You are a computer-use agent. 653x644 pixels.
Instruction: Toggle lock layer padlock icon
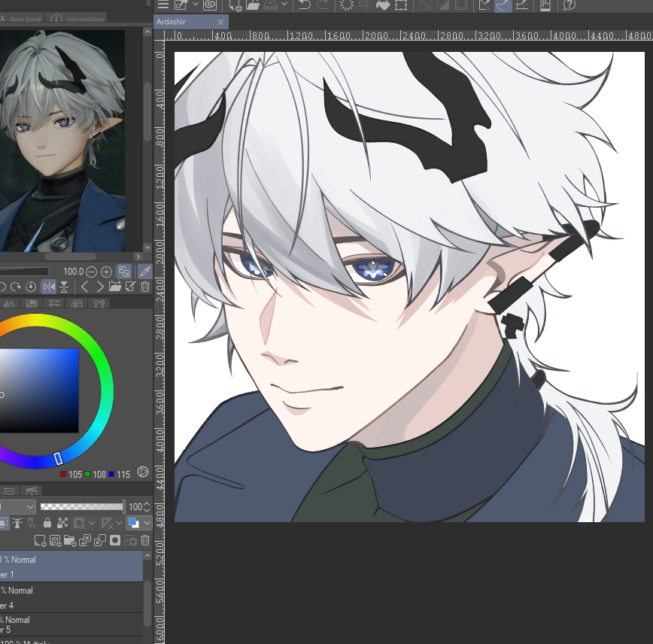[47, 522]
